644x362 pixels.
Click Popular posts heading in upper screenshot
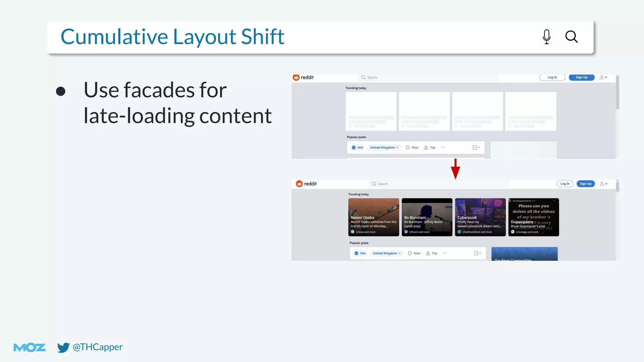point(356,137)
